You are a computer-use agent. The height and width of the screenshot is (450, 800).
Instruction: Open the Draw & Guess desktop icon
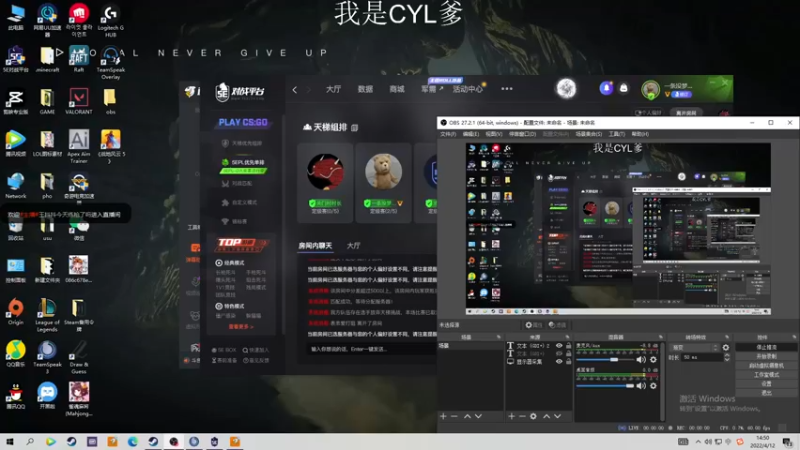pos(79,357)
